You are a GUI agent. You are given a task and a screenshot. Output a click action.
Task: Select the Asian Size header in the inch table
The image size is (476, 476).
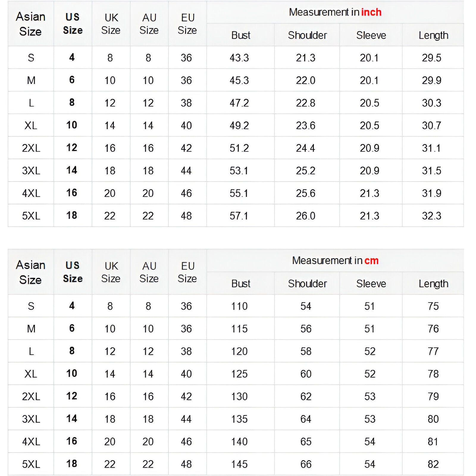(x=31, y=24)
